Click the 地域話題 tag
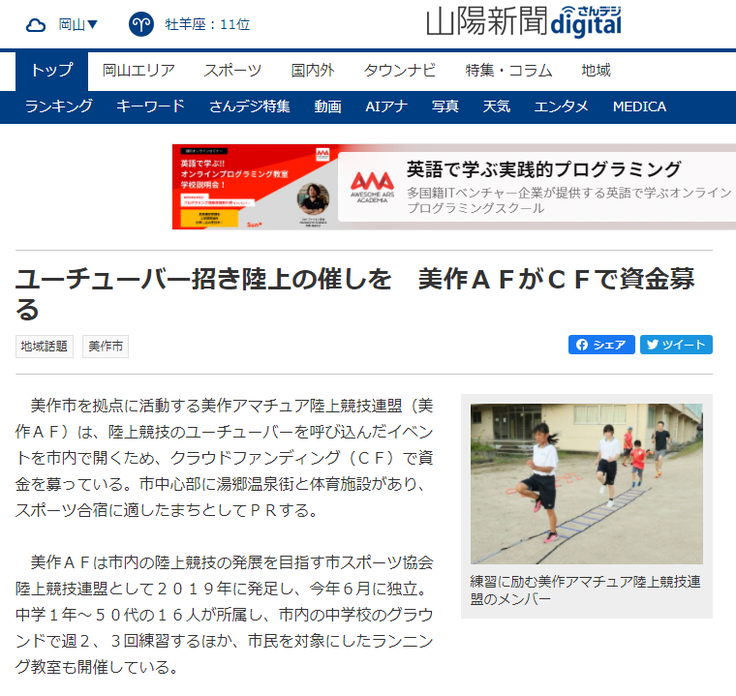The width and height of the screenshot is (736, 696). click(45, 346)
